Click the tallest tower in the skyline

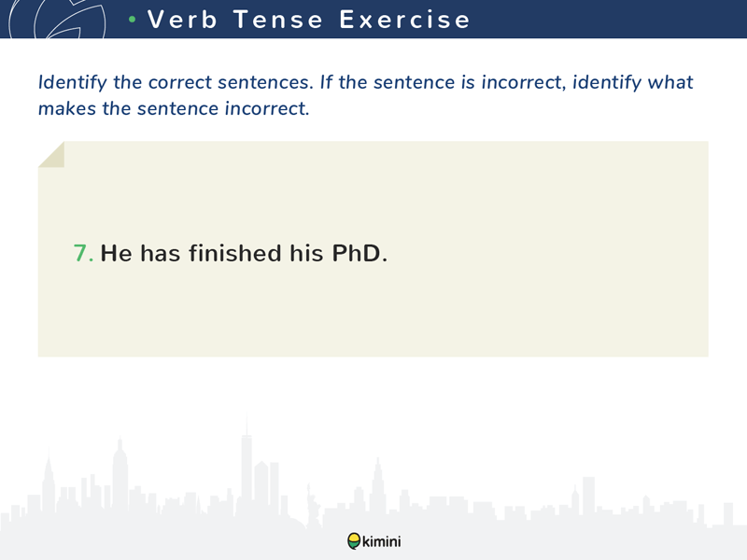pos(247,459)
